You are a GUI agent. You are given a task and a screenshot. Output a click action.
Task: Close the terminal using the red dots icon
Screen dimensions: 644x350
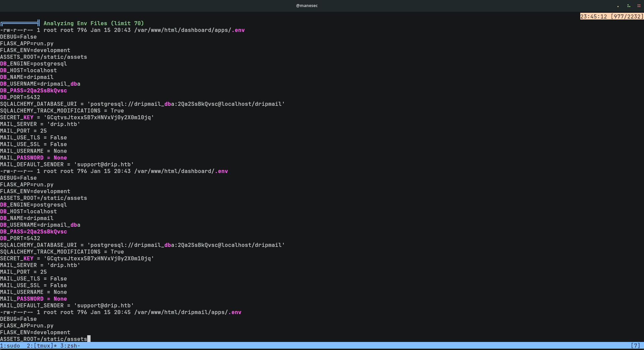click(x=639, y=6)
